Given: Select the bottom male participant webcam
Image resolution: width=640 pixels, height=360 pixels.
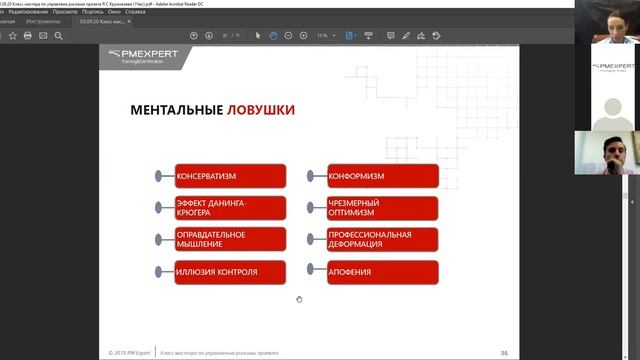Looking at the screenshot, I should coord(607,153).
